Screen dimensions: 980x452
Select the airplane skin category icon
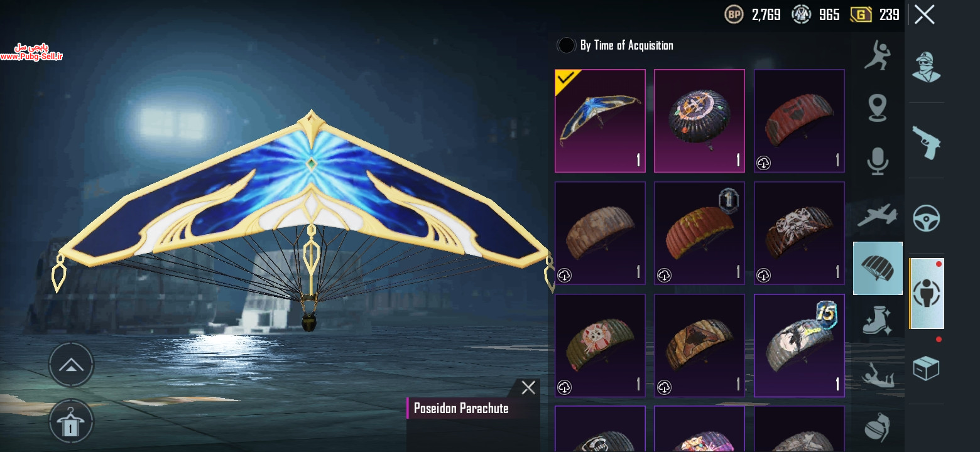point(878,215)
